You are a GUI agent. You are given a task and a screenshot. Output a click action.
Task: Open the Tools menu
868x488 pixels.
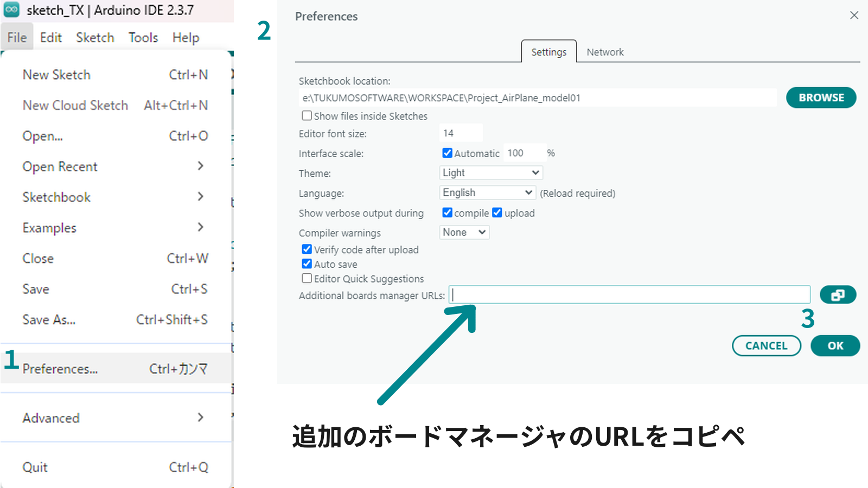coord(142,37)
